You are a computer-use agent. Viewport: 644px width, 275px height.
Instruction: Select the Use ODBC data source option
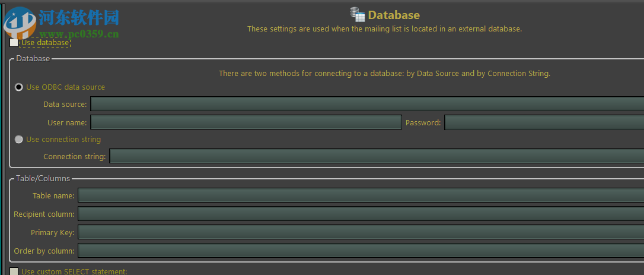pos(19,87)
